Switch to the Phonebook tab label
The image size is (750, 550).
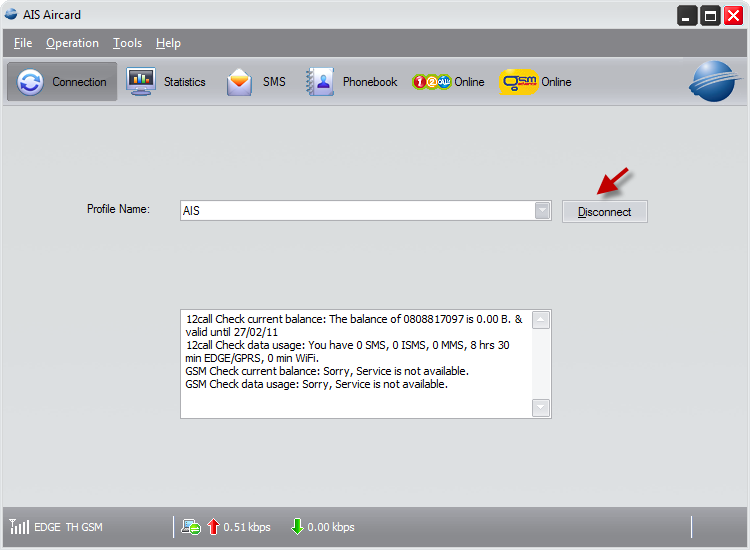tap(370, 82)
